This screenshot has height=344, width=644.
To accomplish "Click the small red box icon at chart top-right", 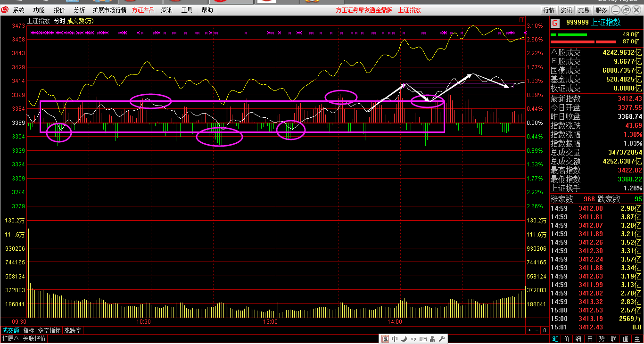I will pyautogui.click(x=522, y=20).
